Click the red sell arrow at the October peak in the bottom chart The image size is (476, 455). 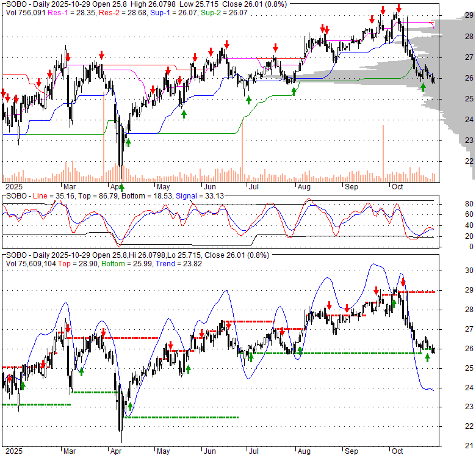click(x=403, y=283)
